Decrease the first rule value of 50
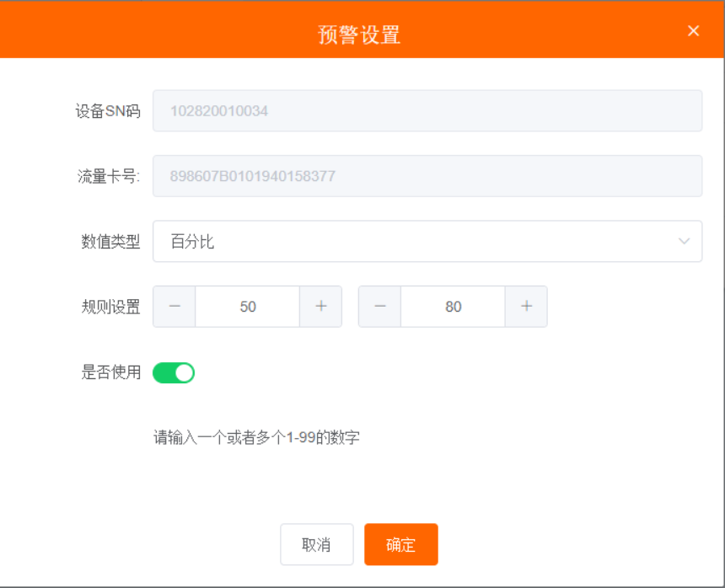The image size is (725, 588). (x=175, y=307)
